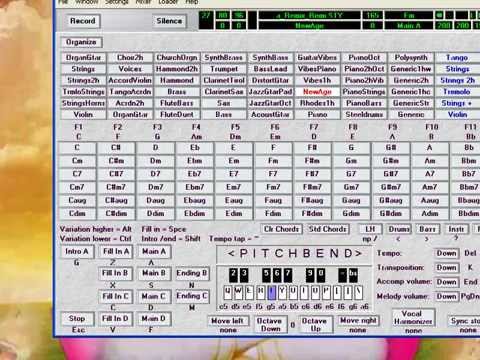
Task: Click the Stop button
Action: point(77,318)
